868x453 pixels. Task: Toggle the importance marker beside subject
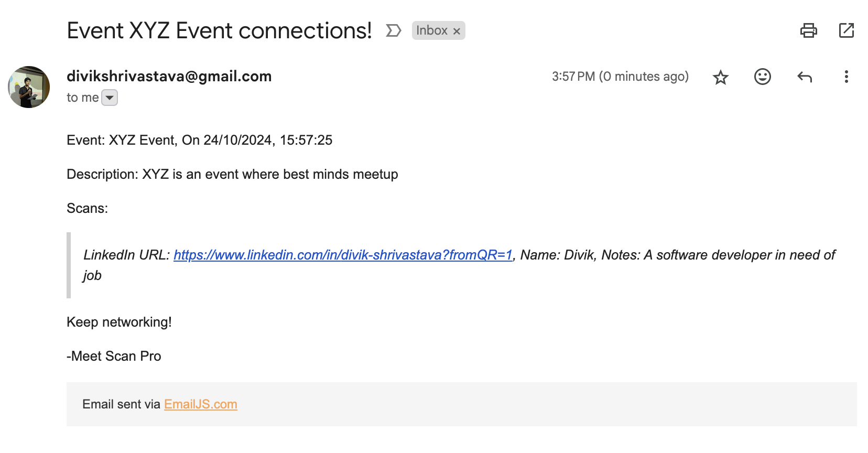click(x=393, y=30)
